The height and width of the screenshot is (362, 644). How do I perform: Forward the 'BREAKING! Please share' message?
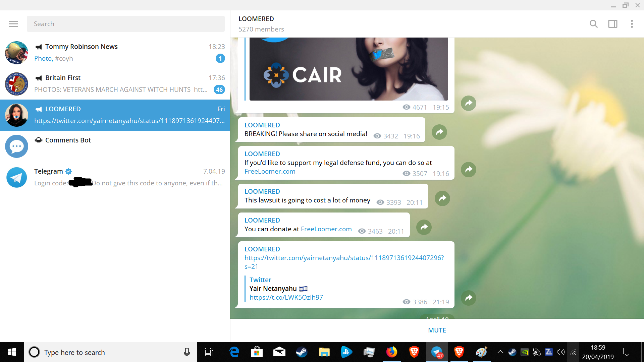pos(439,132)
